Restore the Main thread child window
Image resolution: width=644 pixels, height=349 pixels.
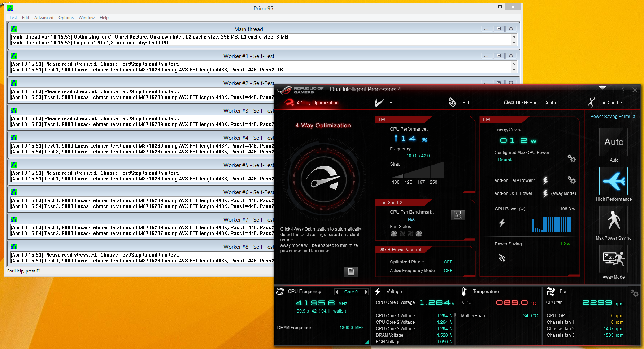[499, 29]
